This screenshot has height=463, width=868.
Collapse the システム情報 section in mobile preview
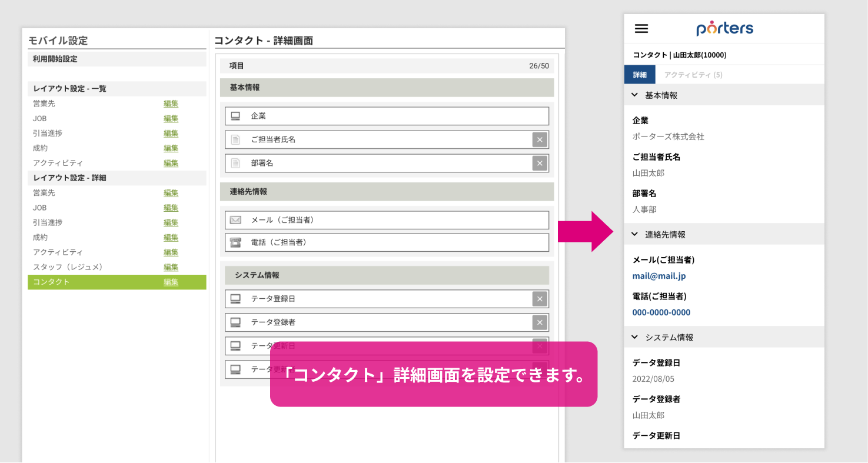634,337
